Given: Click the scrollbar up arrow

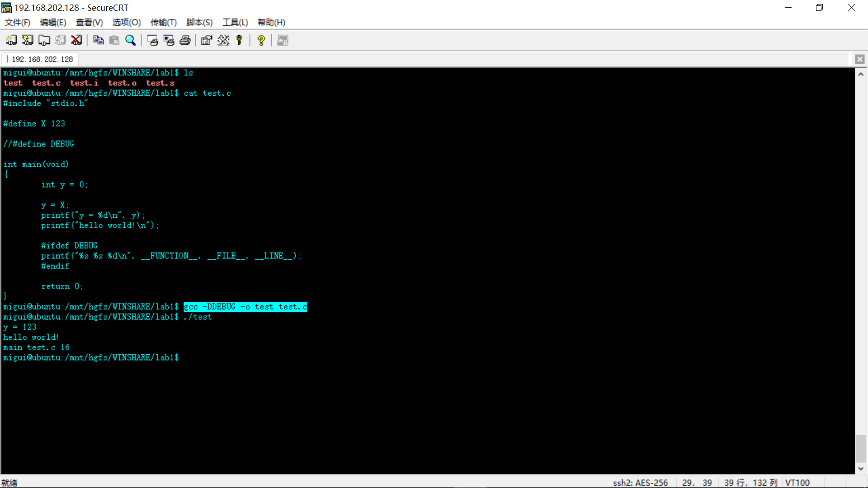Looking at the screenshot, I should [x=861, y=74].
